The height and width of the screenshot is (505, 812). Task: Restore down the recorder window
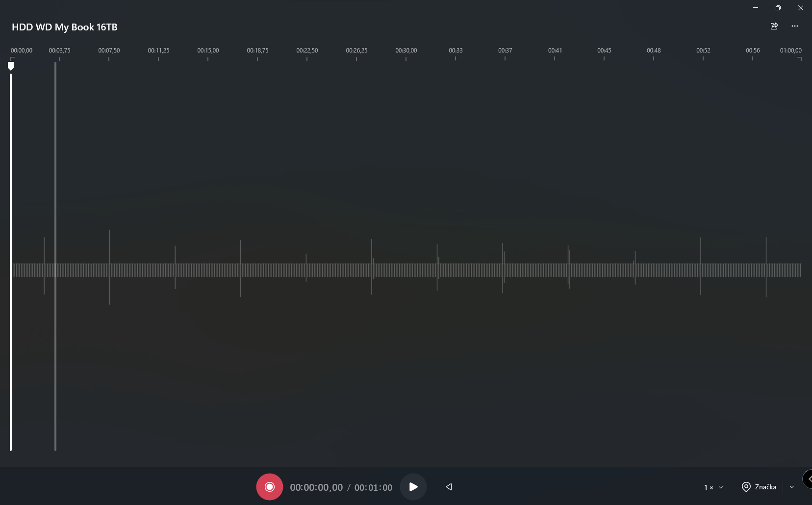[778, 8]
